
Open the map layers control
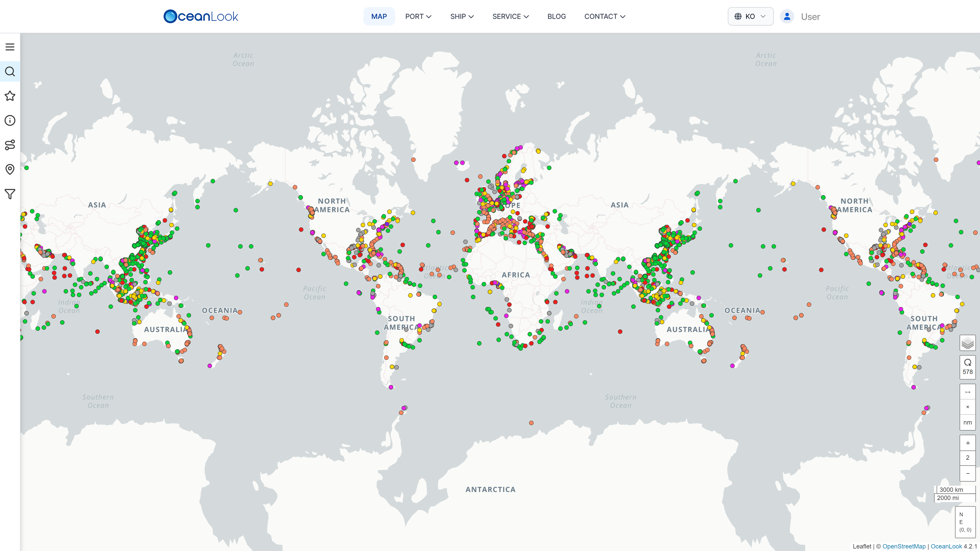(x=967, y=343)
